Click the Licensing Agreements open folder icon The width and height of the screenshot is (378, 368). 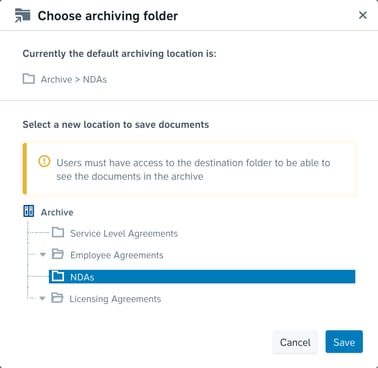(x=57, y=298)
